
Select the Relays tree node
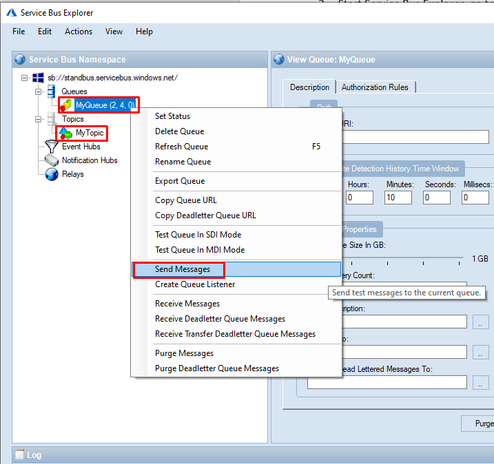pyautogui.click(x=73, y=174)
